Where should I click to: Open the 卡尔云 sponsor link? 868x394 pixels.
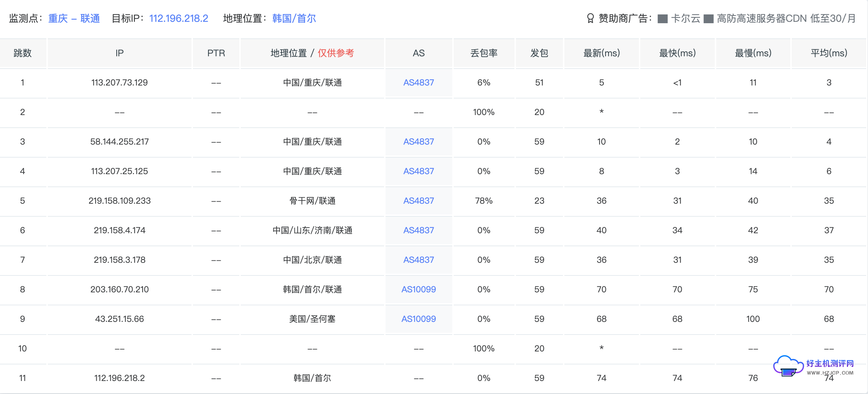[x=685, y=18]
